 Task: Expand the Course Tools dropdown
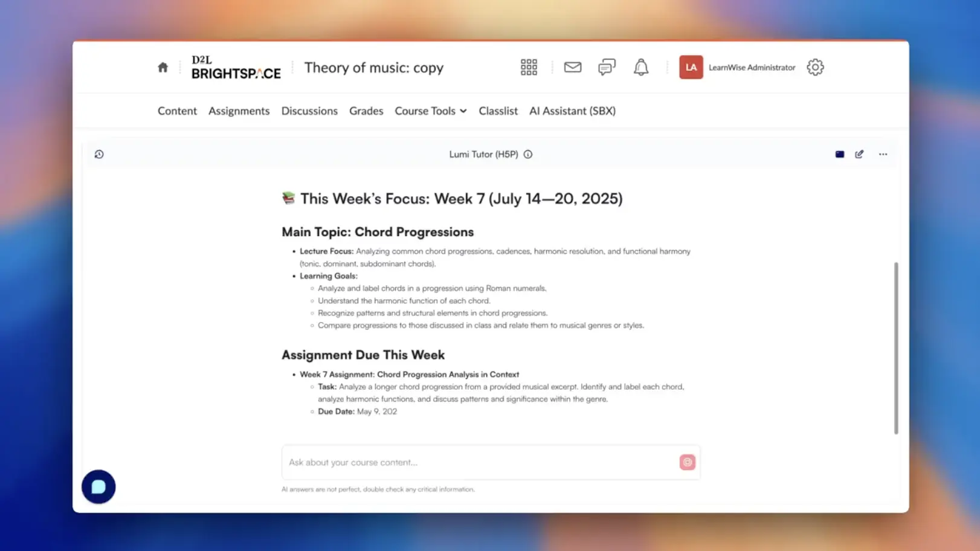point(431,111)
